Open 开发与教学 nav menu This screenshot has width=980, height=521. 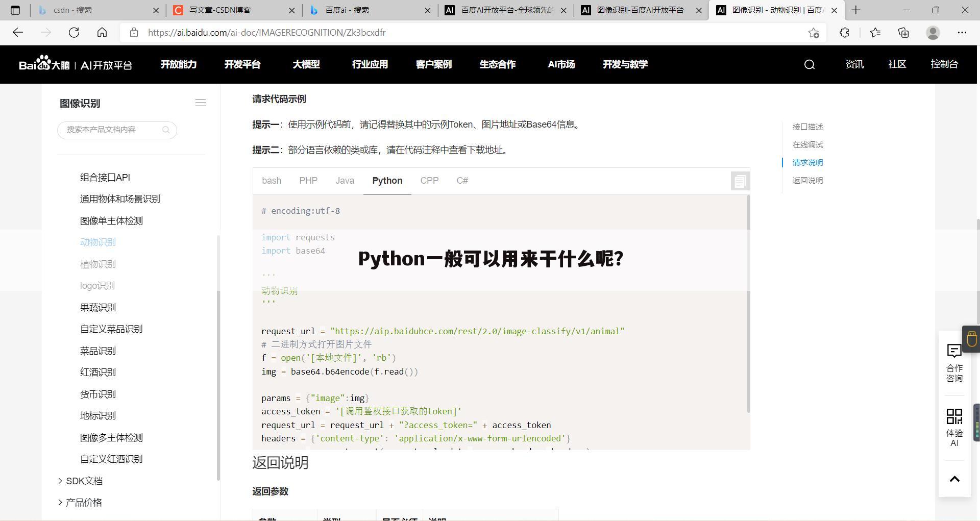[625, 64]
